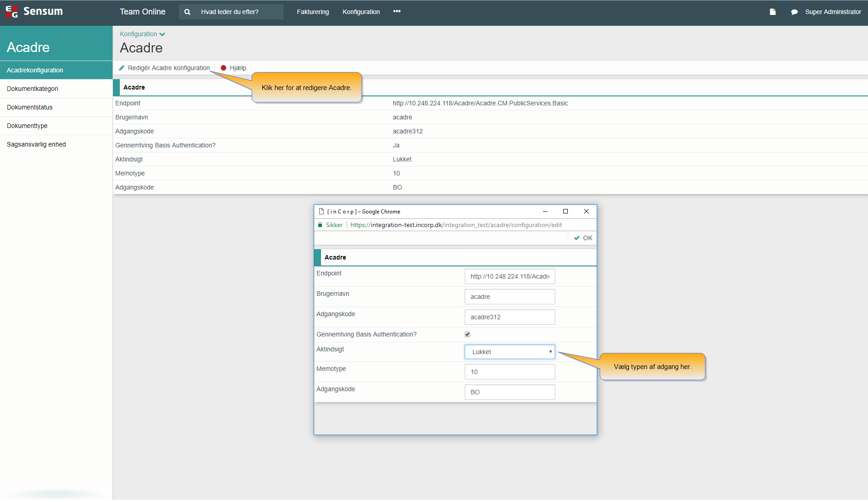This screenshot has height=502, width=868.
Task: Click the red Hjælp circle icon
Action: tap(223, 68)
